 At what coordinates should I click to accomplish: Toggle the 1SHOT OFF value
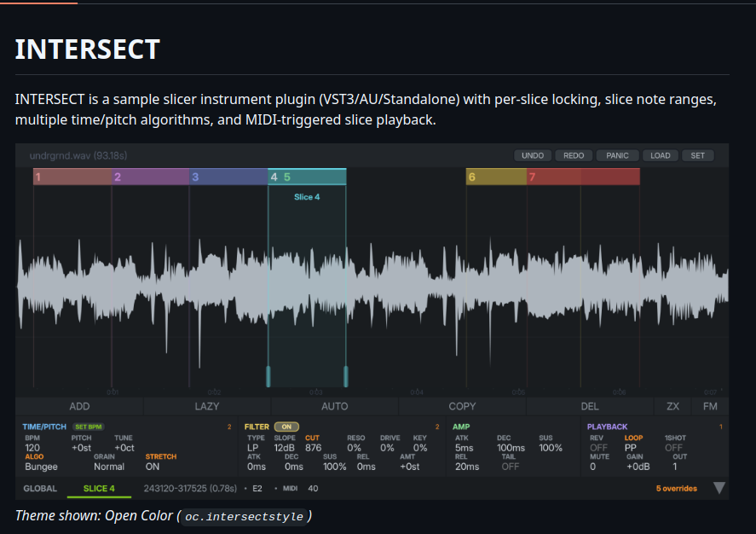[673, 448]
